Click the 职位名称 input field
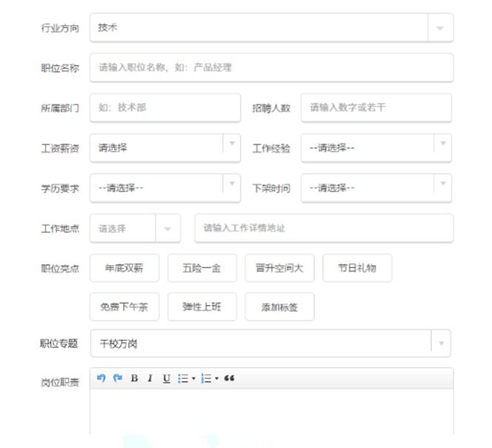Screen dimensions: 492x448 click(271, 67)
